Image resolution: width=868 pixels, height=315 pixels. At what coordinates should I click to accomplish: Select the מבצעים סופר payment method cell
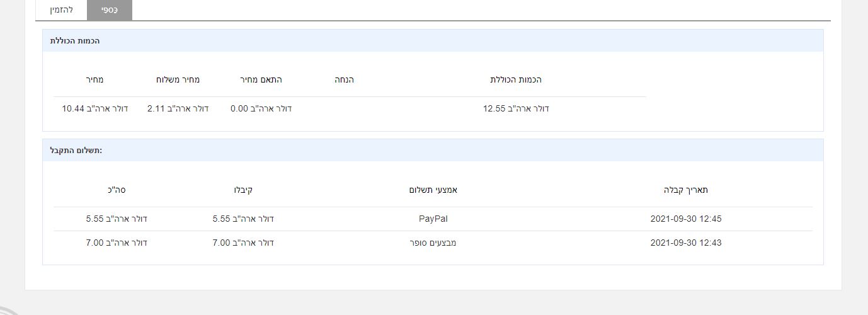tap(433, 243)
